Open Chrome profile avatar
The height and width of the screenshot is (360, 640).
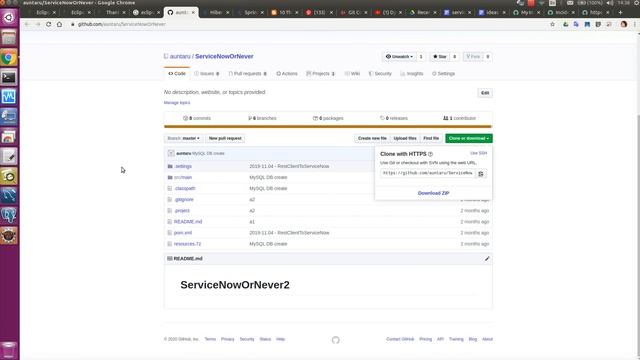tap(624, 24)
